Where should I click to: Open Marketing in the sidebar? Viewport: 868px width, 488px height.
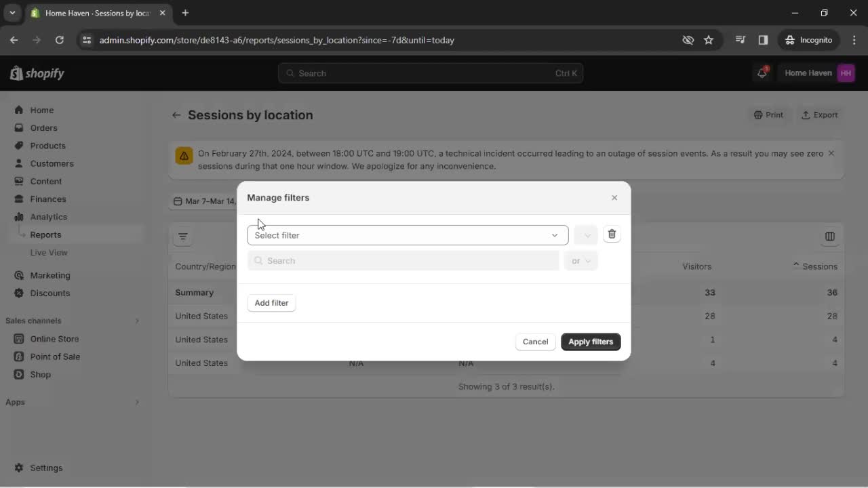tap(50, 275)
